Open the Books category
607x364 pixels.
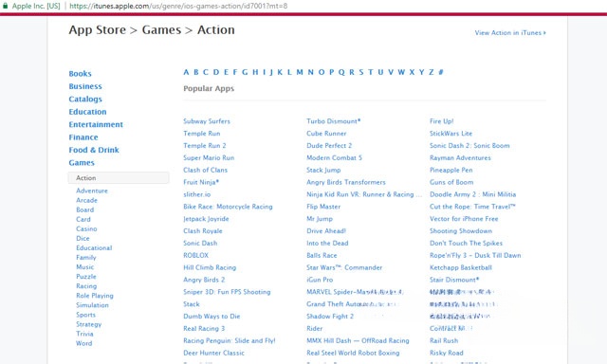pos(80,74)
